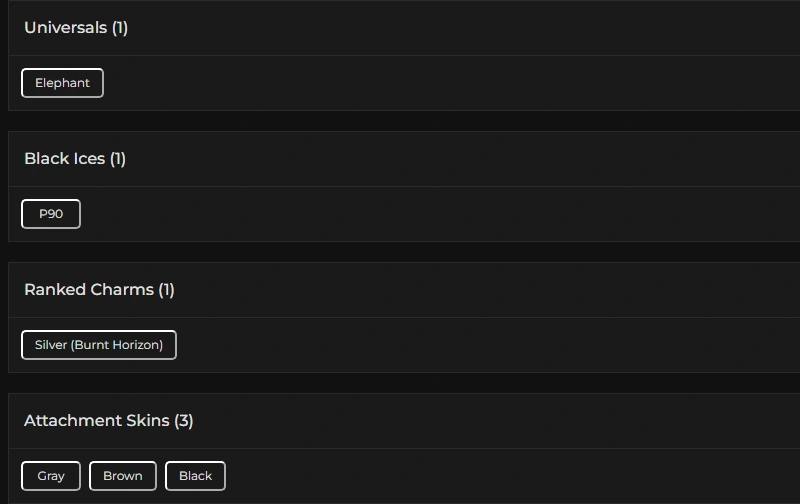
Task: Click the (3) count beside Attachment Skins
Action: click(184, 421)
